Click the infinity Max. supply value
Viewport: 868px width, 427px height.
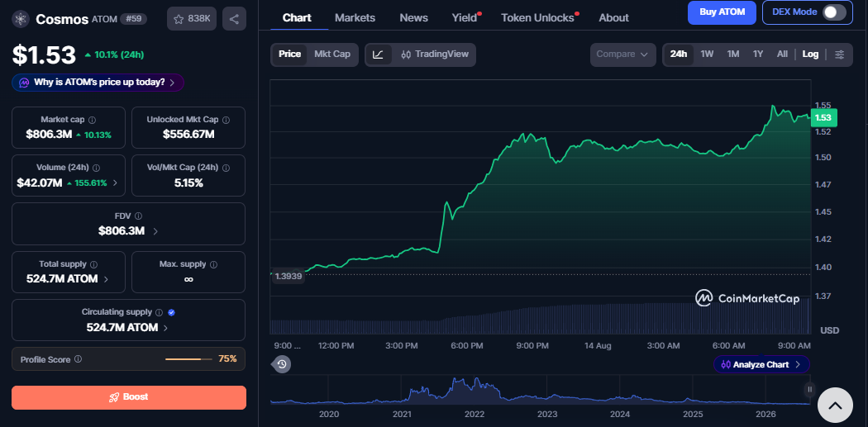(188, 279)
